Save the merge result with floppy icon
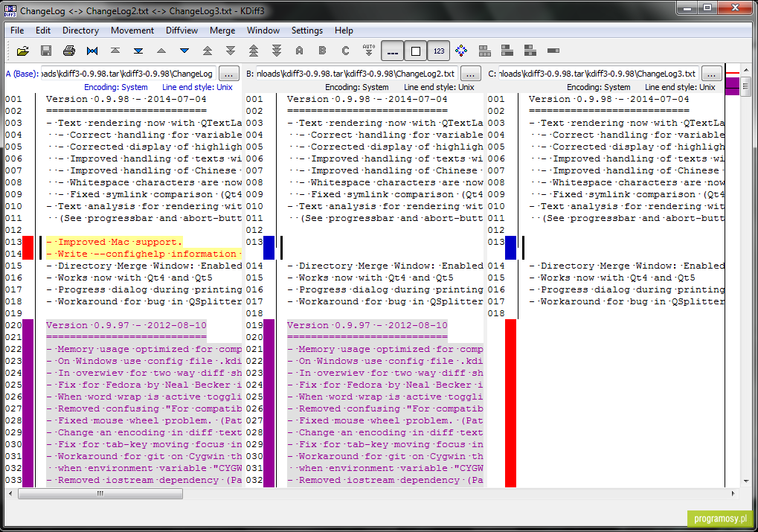 (x=46, y=51)
